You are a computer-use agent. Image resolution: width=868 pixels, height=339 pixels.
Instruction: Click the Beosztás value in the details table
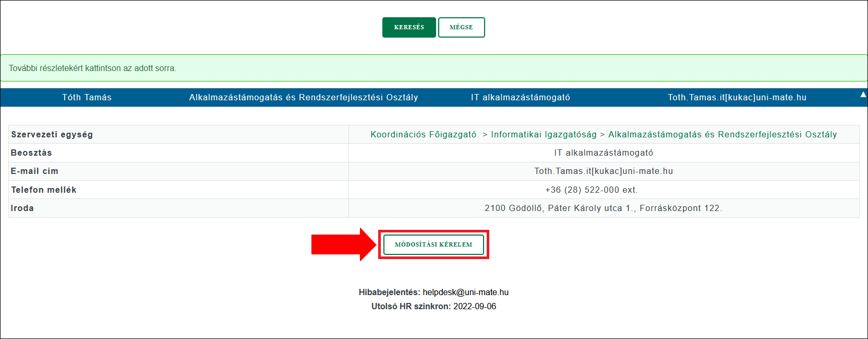[x=604, y=153]
